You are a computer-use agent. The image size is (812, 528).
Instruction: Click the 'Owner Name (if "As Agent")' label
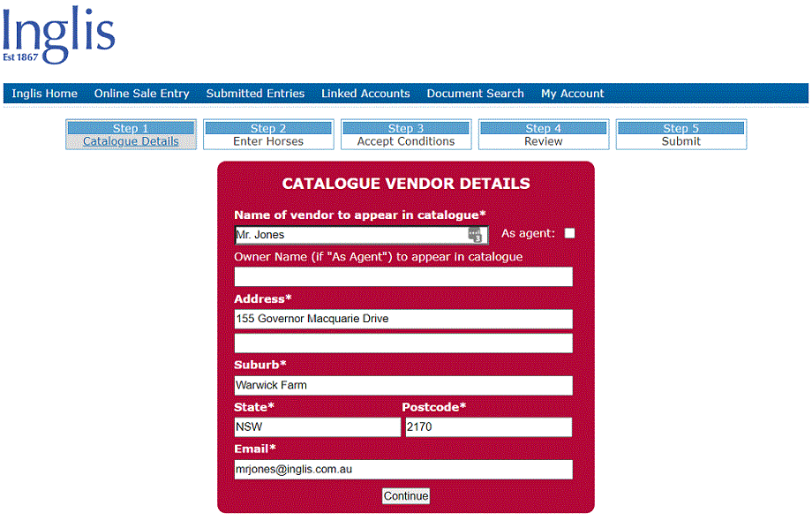click(378, 257)
